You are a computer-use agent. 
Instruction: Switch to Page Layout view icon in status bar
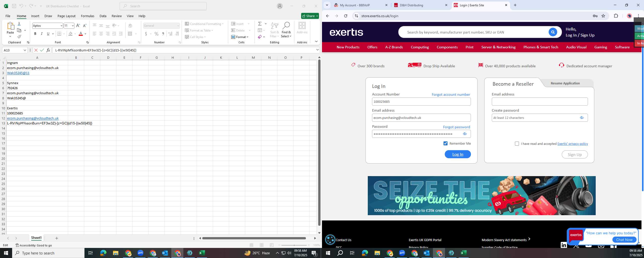pyautogui.click(x=262, y=245)
